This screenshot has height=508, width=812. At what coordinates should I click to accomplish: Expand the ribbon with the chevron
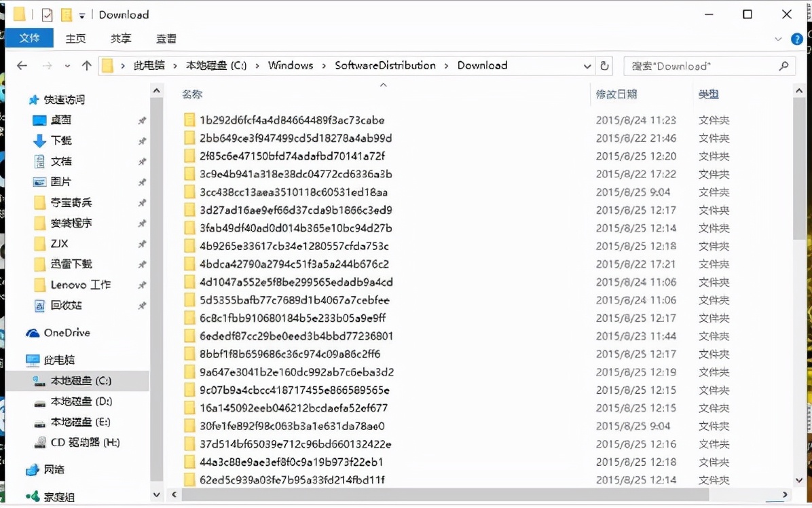click(778, 39)
